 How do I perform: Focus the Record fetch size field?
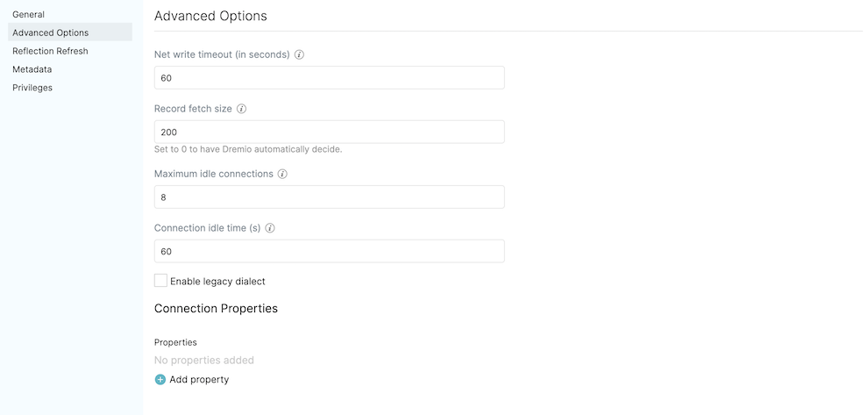(x=329, y=132)
